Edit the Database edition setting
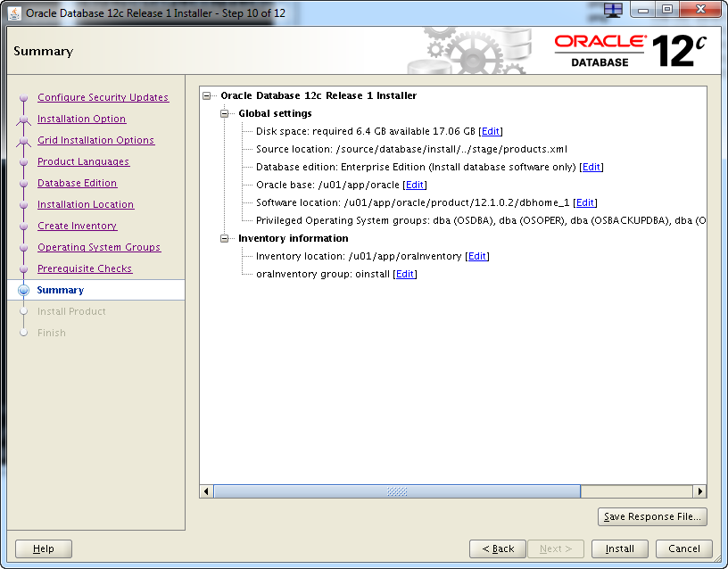 coord(591,167)
